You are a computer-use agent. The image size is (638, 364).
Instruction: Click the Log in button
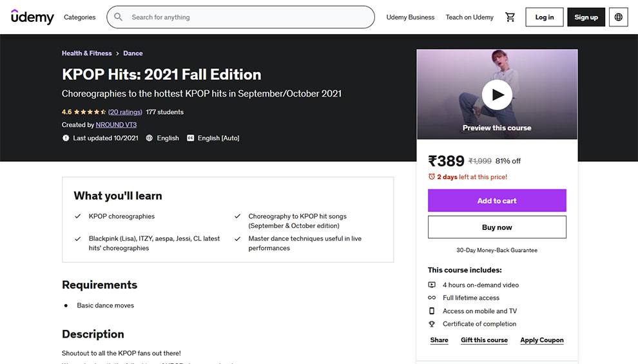coord(545,17)
